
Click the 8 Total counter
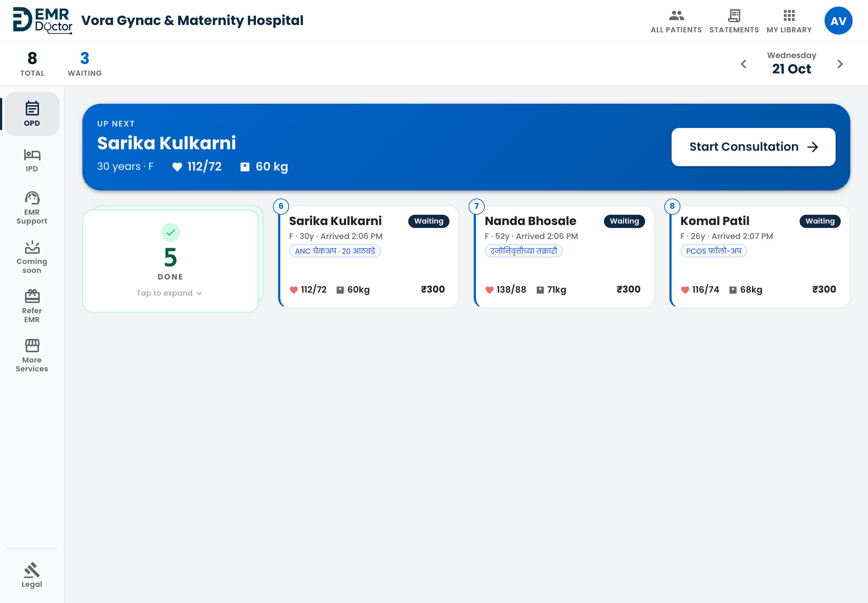(x=32, y=64)
